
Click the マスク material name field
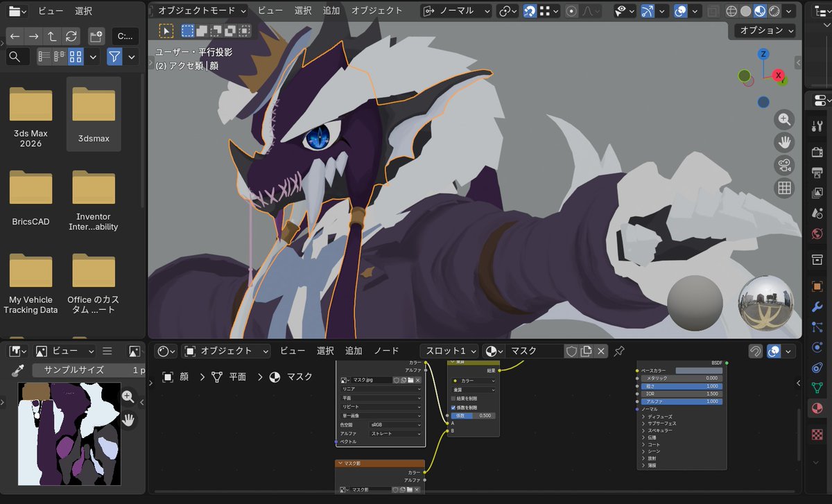click(535, 351)
